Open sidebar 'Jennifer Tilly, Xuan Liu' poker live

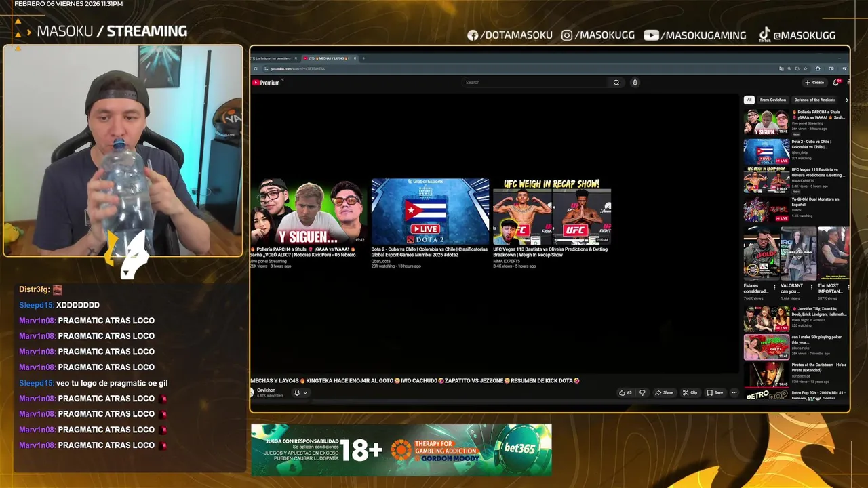[795, 318]
